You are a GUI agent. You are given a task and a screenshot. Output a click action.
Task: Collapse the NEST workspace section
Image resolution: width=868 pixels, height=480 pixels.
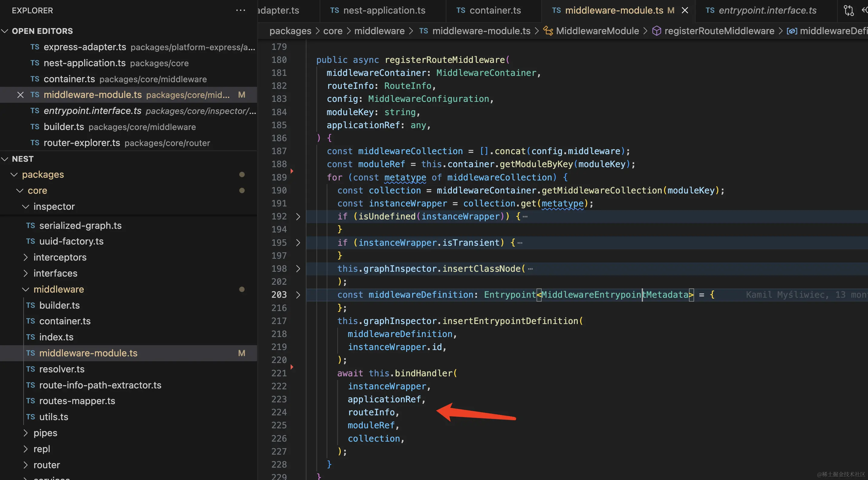(x=5, y=159)
